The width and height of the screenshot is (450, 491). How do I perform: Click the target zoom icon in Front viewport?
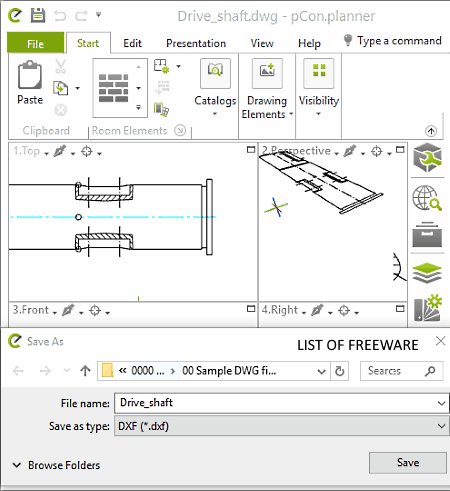[95, 311]
